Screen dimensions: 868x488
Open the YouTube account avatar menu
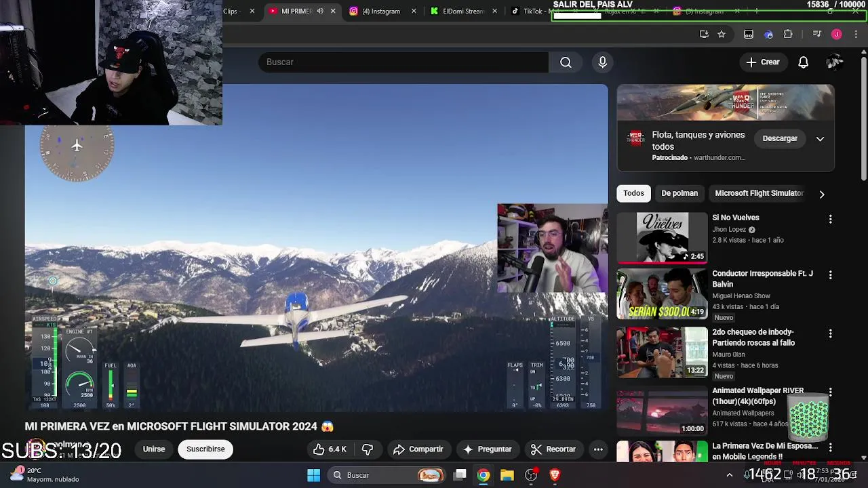pos(835,62)
